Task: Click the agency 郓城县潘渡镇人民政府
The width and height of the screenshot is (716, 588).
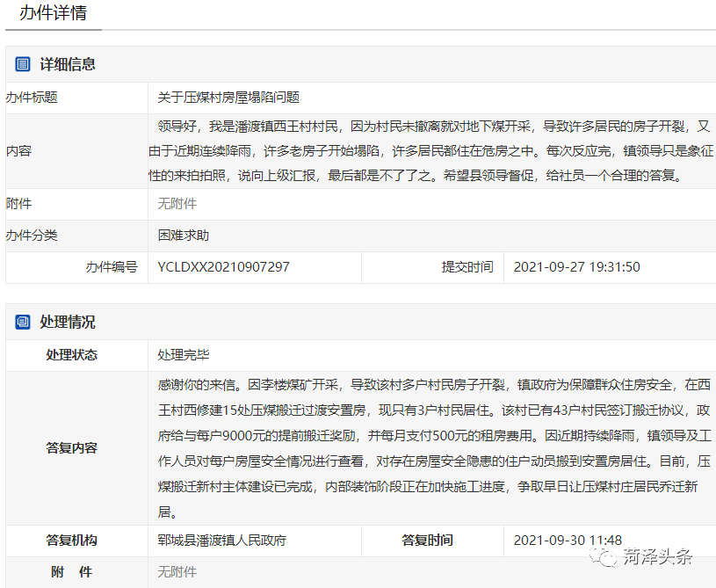Action: click(x=221, y=541)
